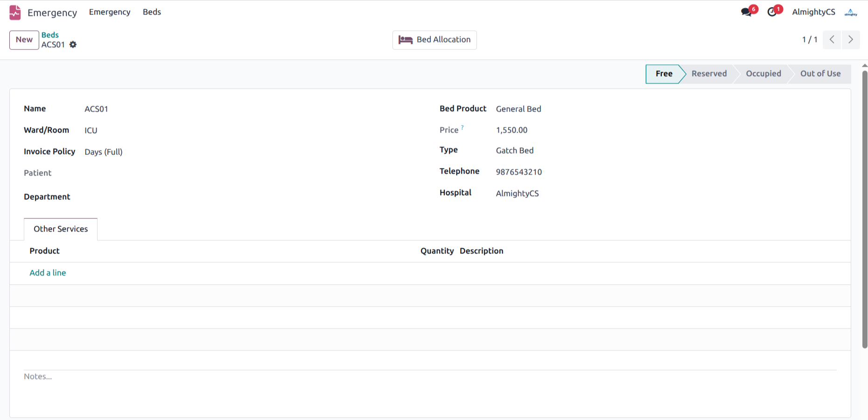Go to the next record arrow

[851, 40]
